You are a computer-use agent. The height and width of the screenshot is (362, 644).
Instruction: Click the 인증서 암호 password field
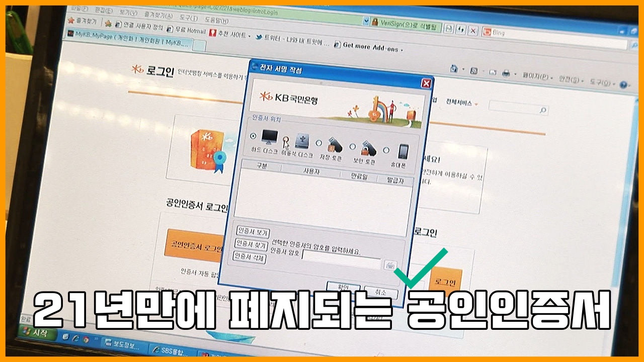click(342, 260)
